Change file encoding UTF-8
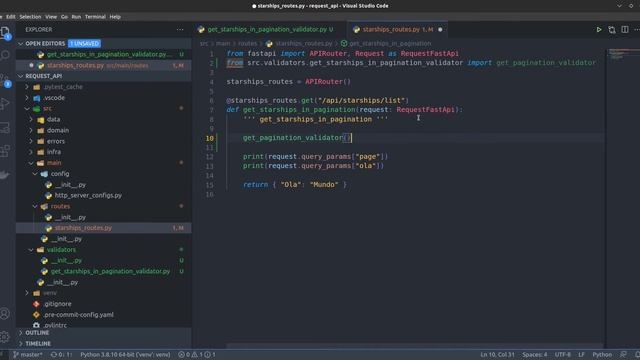The width and height of the screenshot is (640, 360). 562,354
